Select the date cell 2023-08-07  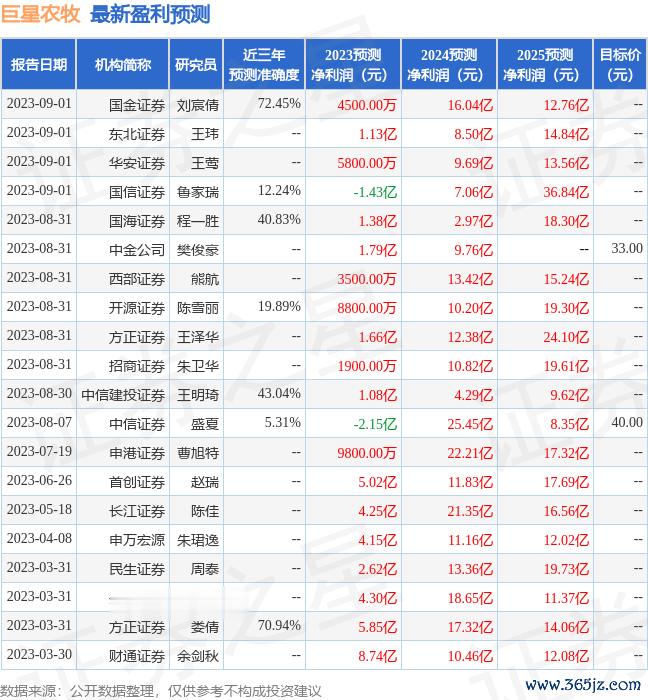point(39,422)
